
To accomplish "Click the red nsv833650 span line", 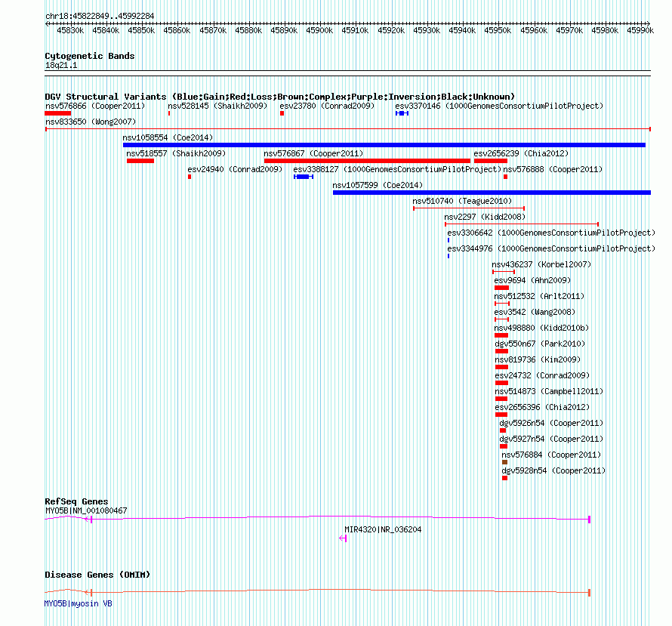I will [x=348, y=129].
